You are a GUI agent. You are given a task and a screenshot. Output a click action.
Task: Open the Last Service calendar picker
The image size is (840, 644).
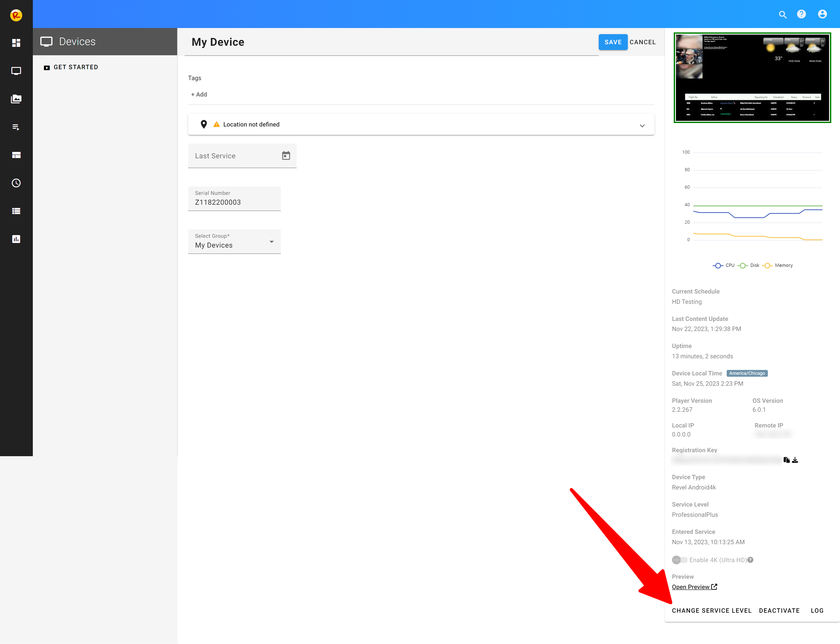286,156
